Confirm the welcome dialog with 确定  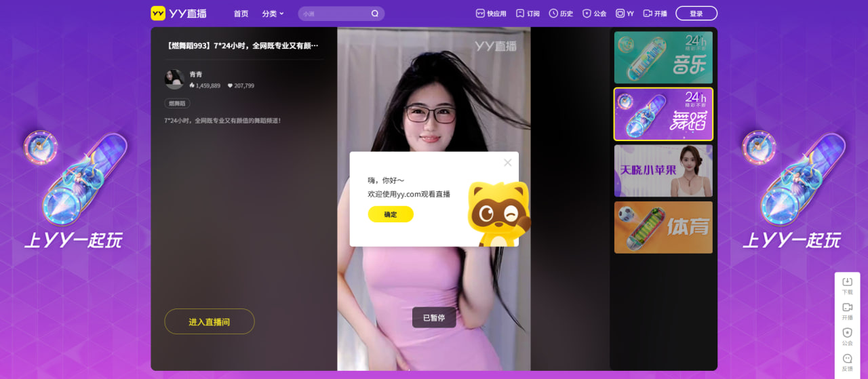pos(391,214)
